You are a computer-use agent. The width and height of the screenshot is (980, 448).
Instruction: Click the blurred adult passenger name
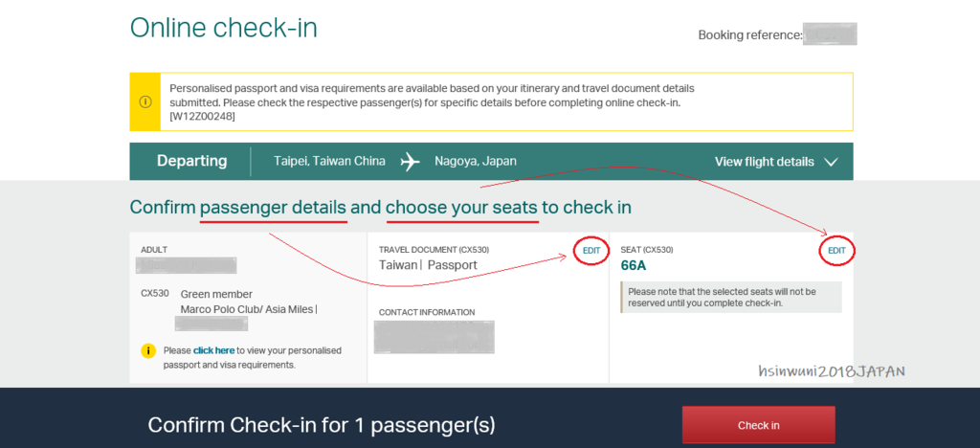click(x=187, y=265)
